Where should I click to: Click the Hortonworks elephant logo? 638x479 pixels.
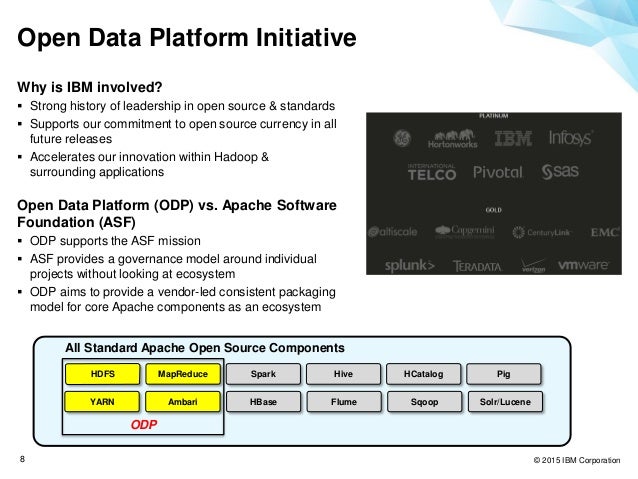point(452,139)
